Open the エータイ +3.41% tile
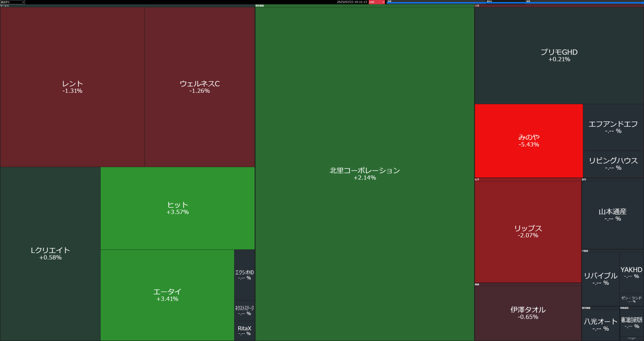Viewport: 644px width, 341px height. pyautogui.click(x=167, y=295)
